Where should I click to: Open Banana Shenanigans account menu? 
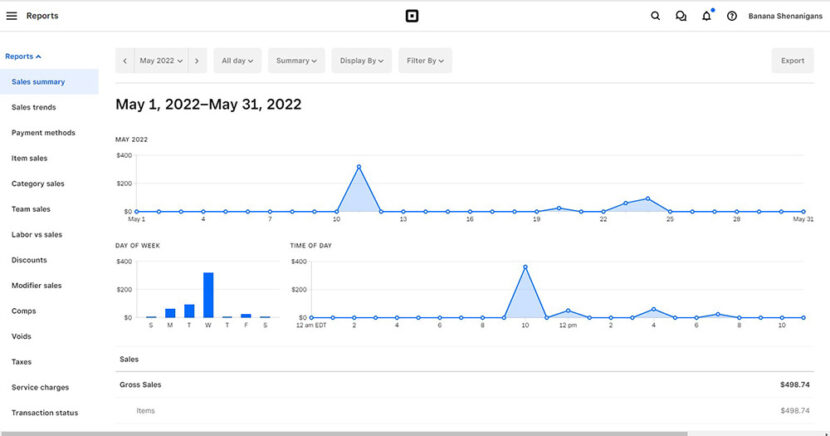click(785, 16)
